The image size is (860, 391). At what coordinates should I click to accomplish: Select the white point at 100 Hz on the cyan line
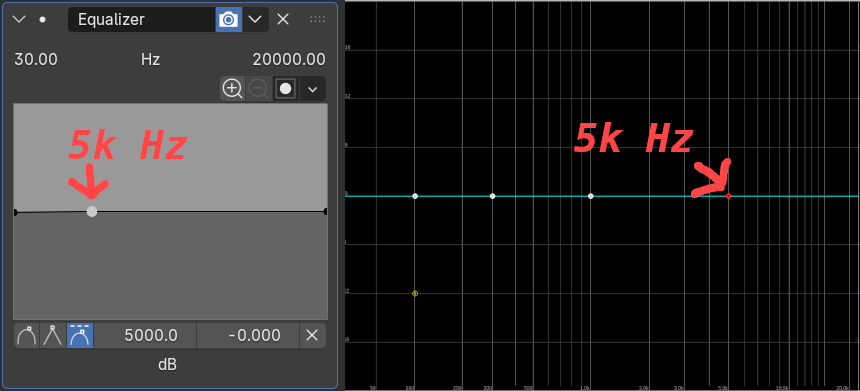tap(415, 196)
